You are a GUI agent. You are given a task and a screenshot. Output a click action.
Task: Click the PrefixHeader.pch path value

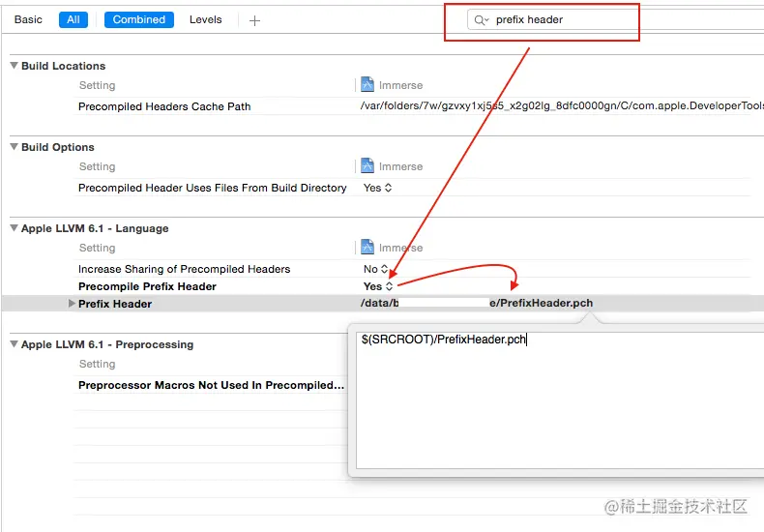(477, 303)
